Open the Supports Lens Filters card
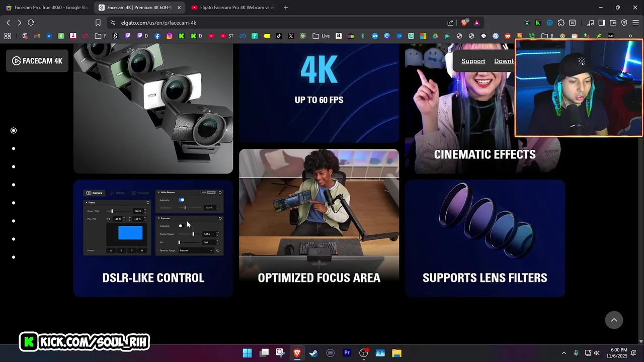Screen dimensions: 644x362 coord(485,238)
